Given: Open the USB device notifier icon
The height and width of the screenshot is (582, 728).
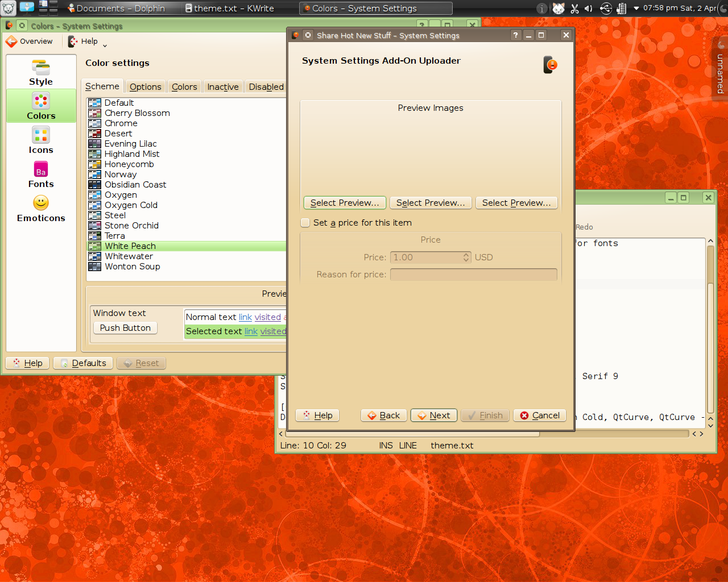Looking at the screenshot, I should point(606,9).
